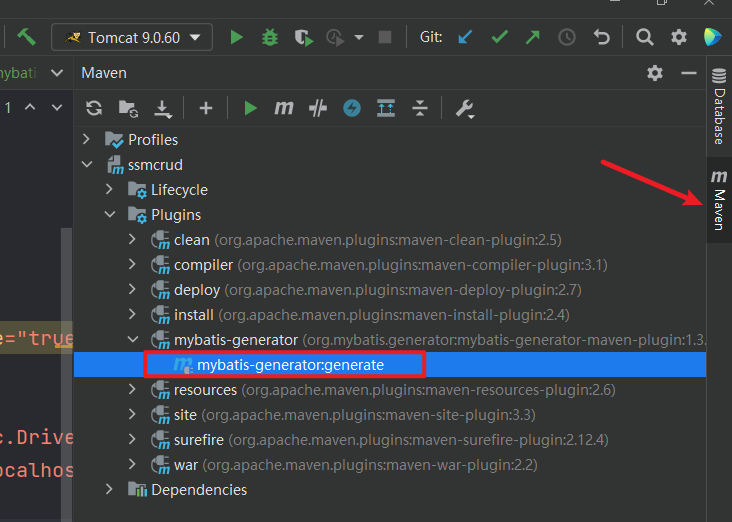Expand the install plugin node
This screenshot has width=732, height=522.
point(132,314)
